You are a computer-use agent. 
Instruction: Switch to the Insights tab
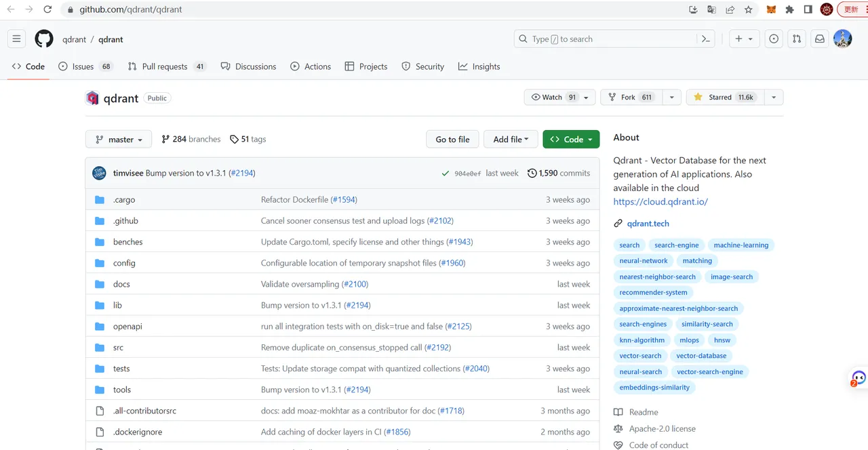(x=479, y=66)
